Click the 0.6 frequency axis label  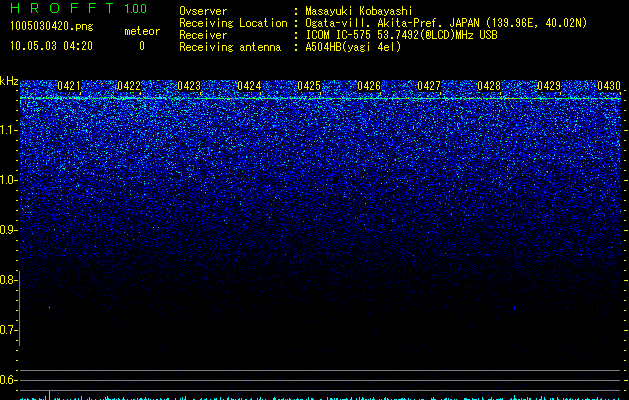7,380
